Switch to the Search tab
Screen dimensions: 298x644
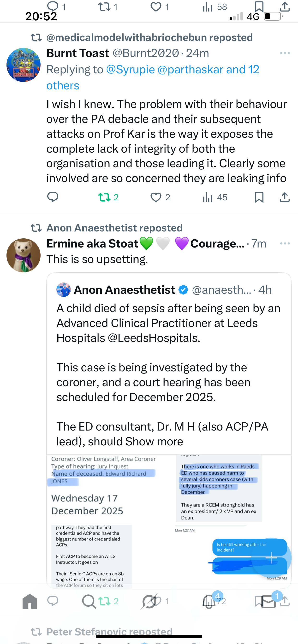[89, 601]
